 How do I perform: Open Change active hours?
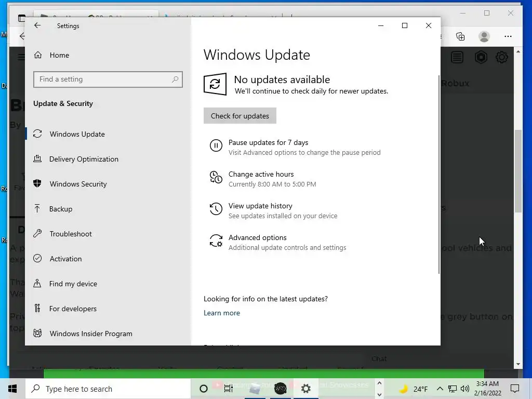coord(261,174)
